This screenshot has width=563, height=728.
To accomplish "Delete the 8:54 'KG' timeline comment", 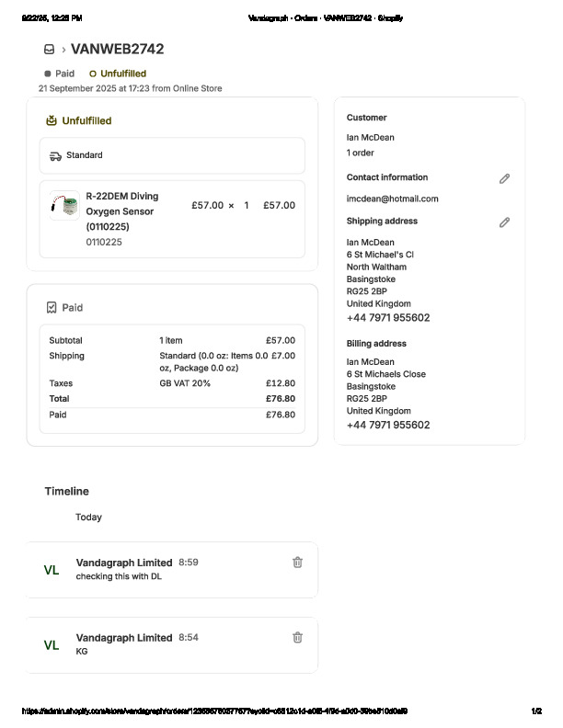I will point(297,637).
